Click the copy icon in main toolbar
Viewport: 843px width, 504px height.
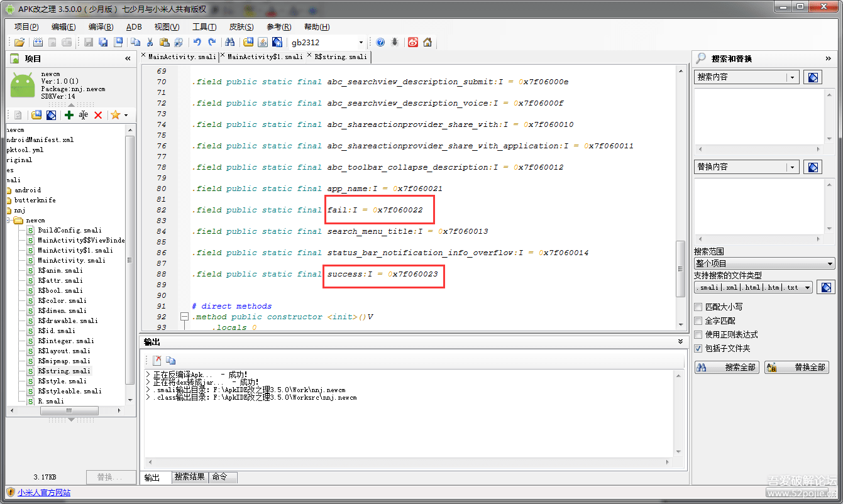tap(135, 42)
